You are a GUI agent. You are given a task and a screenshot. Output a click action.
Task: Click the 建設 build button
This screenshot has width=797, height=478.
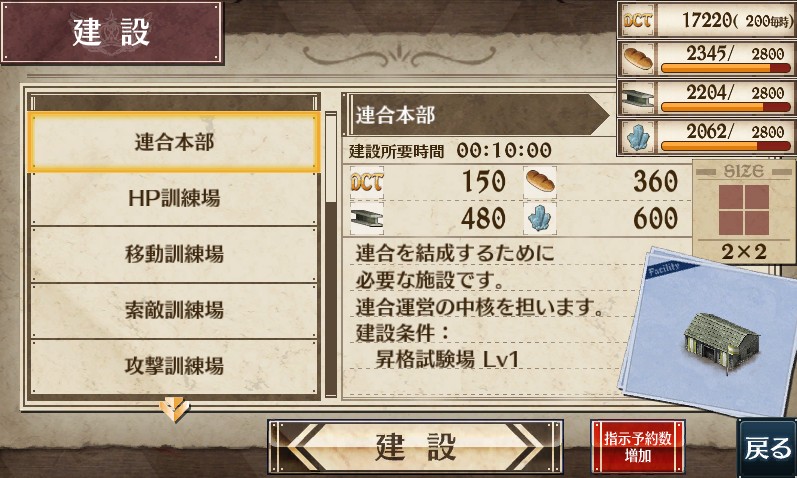tap(415, 446)
